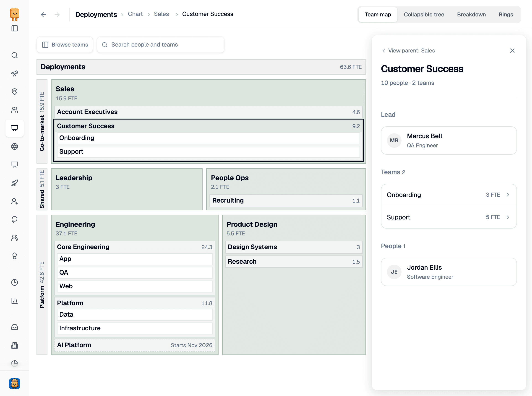532x396 pixels.
Task: Go forward with the right arrow
Action: (57, 15)
